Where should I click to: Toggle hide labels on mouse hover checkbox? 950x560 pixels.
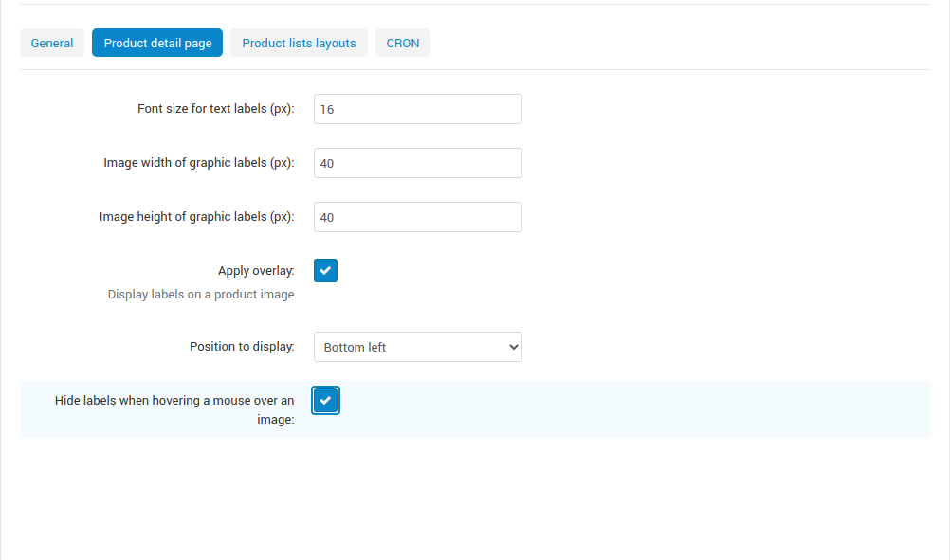click(325, 400)
